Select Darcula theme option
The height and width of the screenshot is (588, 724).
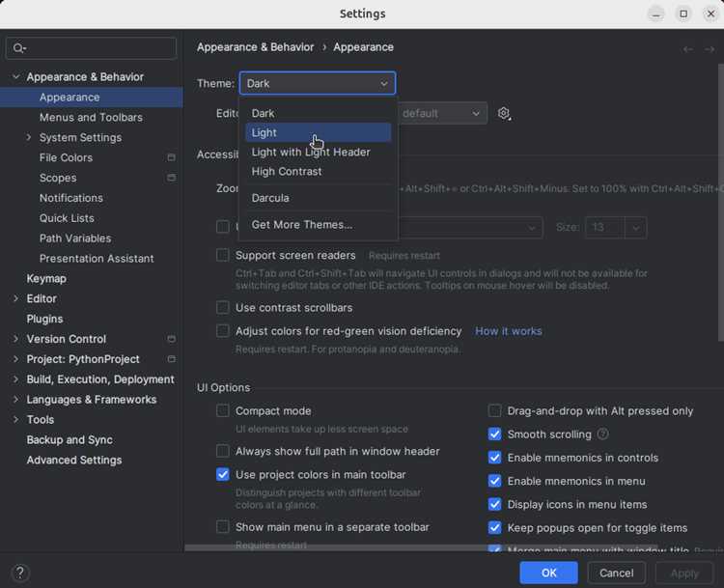coord(319,198)
